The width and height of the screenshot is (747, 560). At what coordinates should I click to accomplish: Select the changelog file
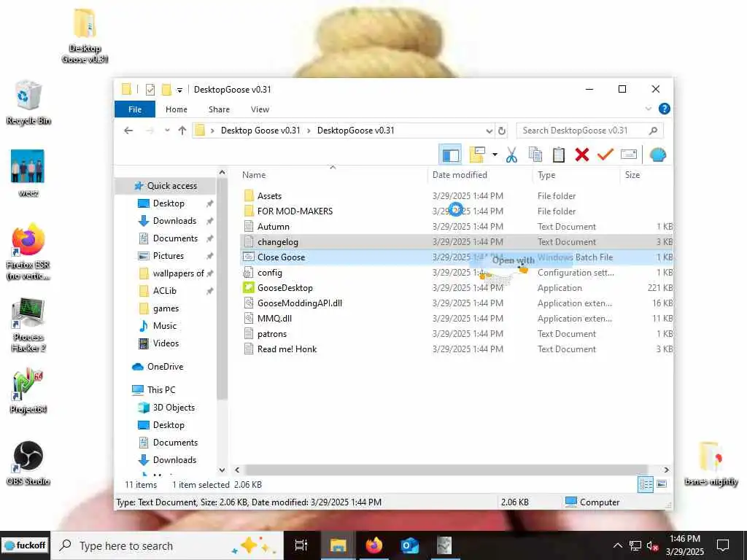point(457,241)
